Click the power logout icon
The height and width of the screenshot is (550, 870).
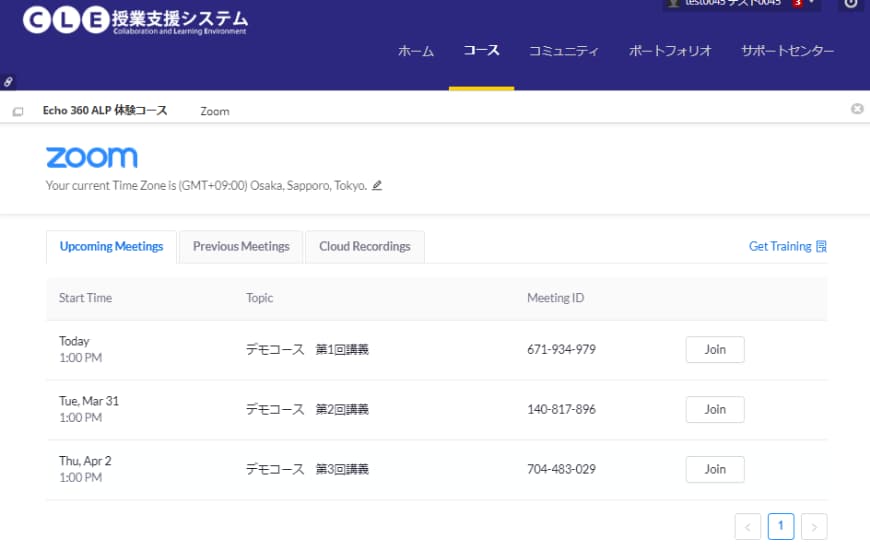851,4
